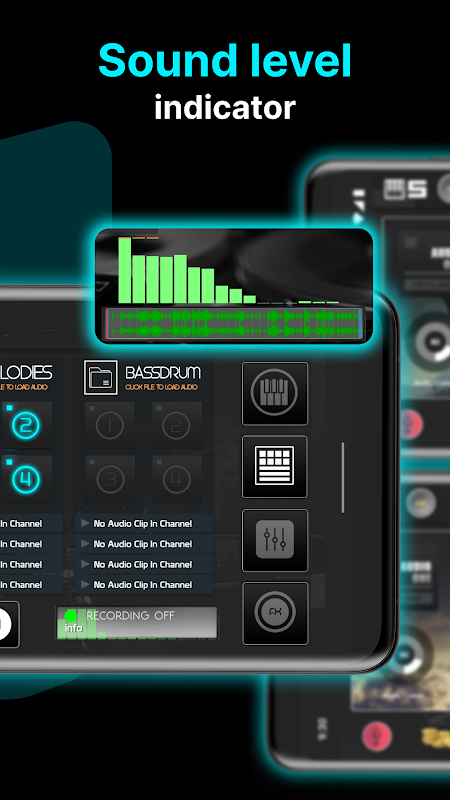The height and width of the screenshot is (800, 450).
Task: Tap the red microphone button on bottom blurred phone
Action: 377,737
